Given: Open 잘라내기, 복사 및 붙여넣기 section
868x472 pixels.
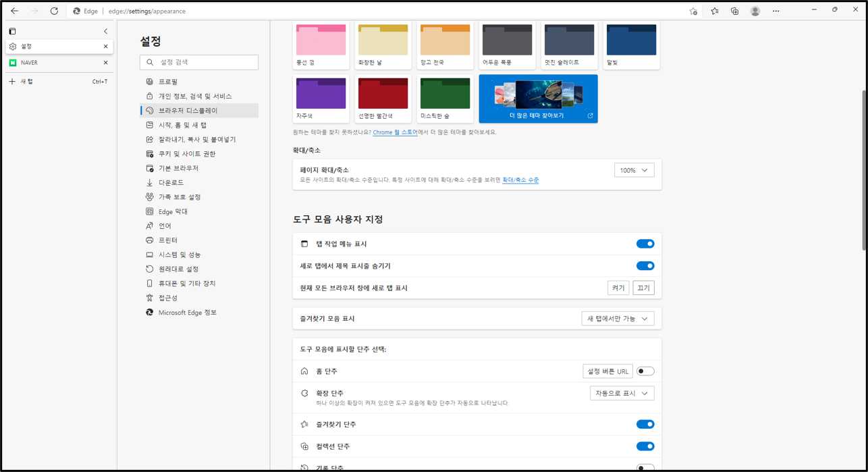Looking at the screenshot, I should click(x=199, y=139).
